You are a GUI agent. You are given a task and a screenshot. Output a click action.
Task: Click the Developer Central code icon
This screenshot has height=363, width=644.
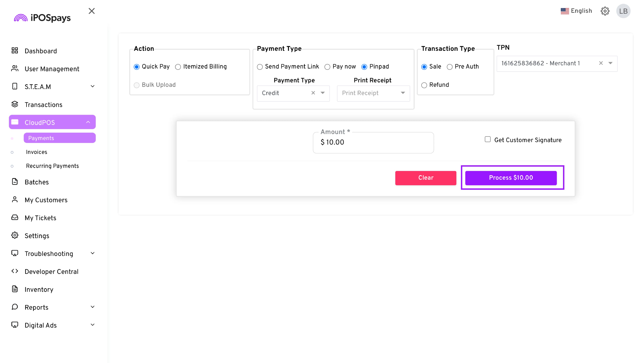click(15, 271)
